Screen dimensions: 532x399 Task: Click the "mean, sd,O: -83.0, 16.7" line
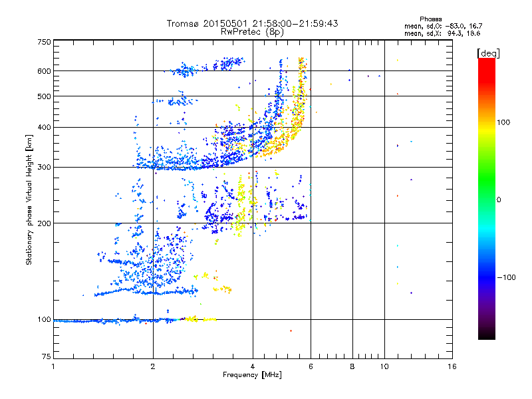click(x=443, y=26)
